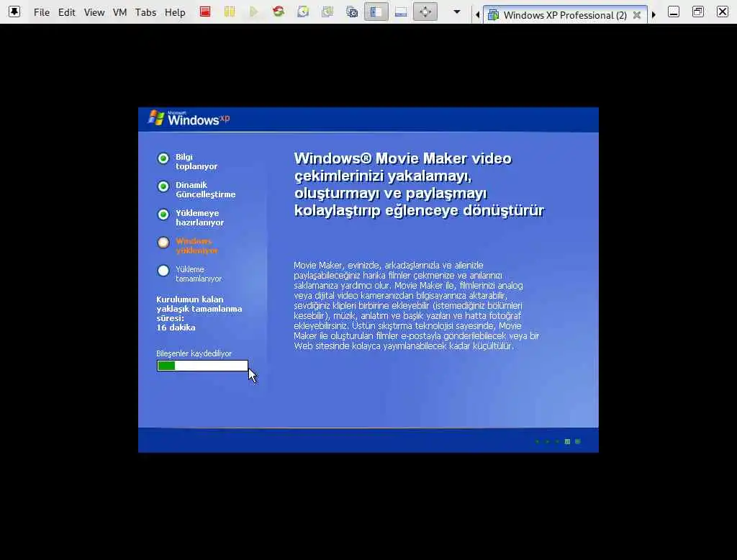Viewport: 737px width, 560px height.
Task: Click the pin toolbar icon at far left
Action: click(x=14, y=12)
